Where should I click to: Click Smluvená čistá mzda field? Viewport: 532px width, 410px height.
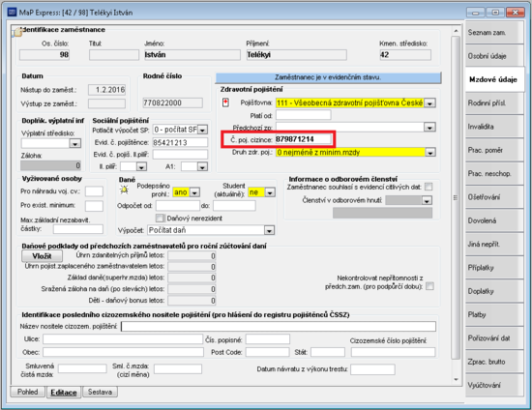(x=82, y=368)
